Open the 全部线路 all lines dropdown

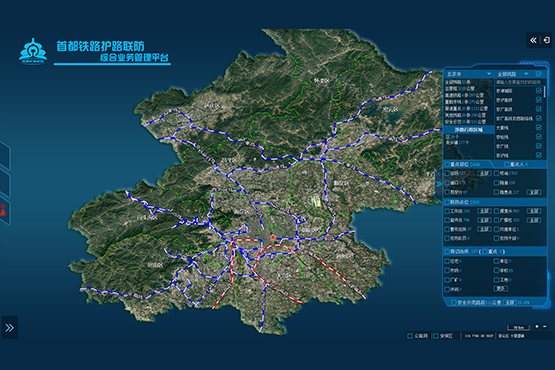(x=513, y=74)
